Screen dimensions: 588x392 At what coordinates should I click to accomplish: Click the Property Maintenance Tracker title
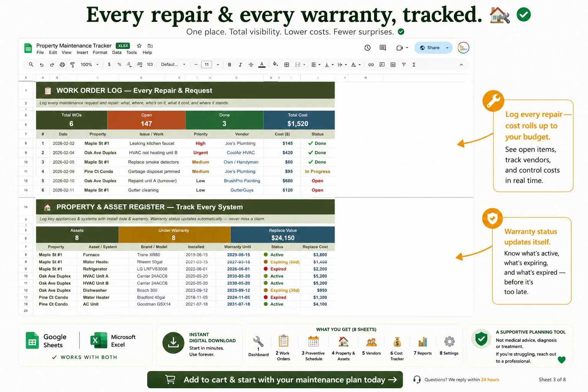74,46
